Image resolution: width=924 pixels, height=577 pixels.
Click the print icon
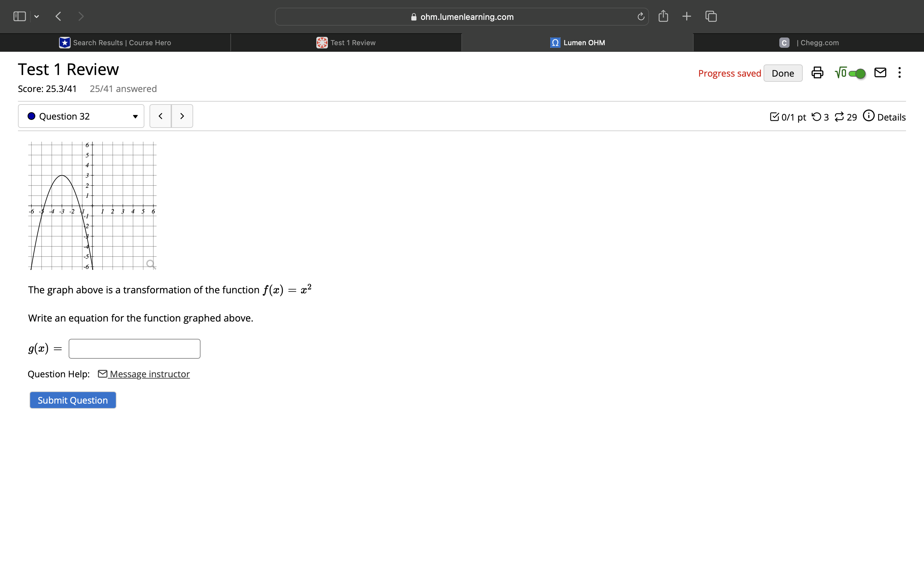click(817, 72)
